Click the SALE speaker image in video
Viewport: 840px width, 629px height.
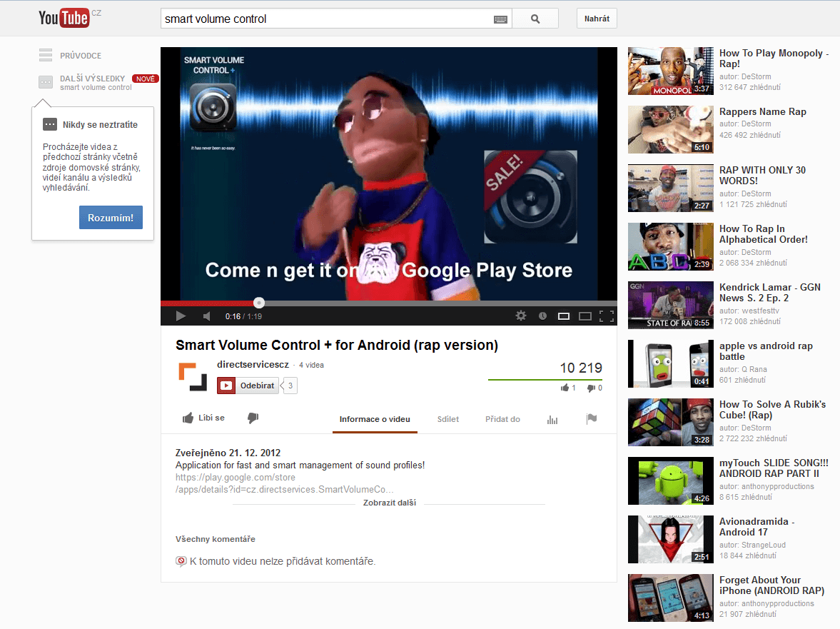pyautogui.click(x=530, y=196)
